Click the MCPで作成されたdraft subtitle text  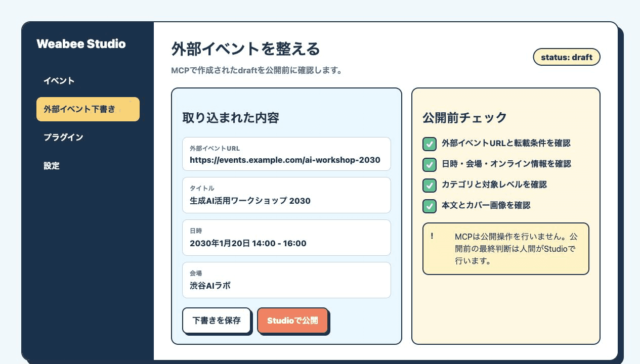tap(257, 70)
